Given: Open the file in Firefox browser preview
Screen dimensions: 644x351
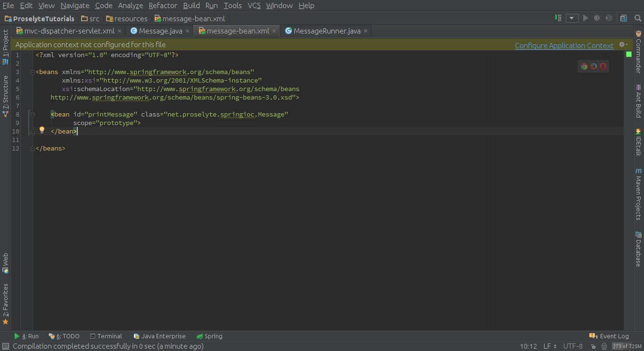Looking at the screenshot, I should click(594, 66).
